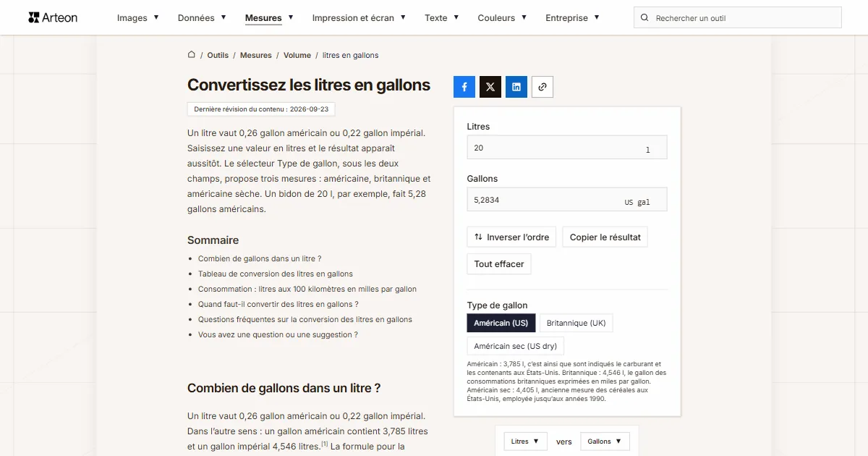
Task: Open the Gallons target unit dropdown
Action: coord(605,442)
